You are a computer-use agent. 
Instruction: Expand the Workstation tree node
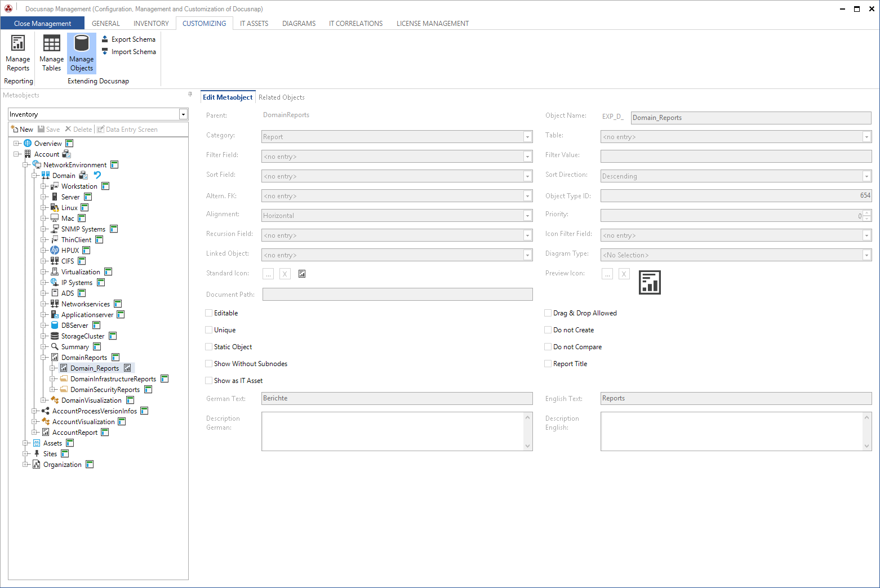(43, 186)
